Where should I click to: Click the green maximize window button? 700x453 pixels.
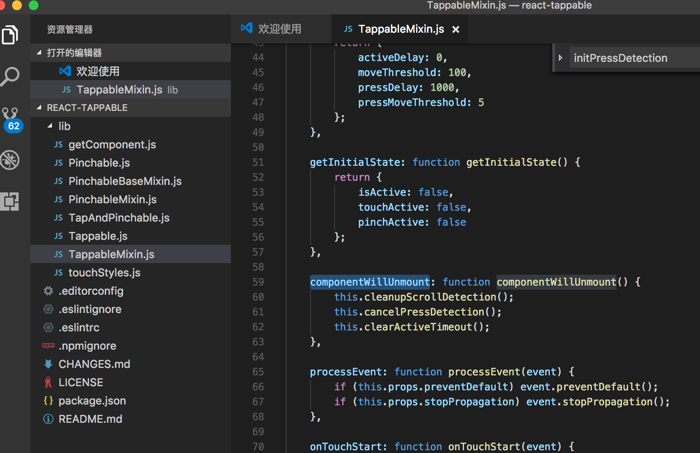(33, 5)
